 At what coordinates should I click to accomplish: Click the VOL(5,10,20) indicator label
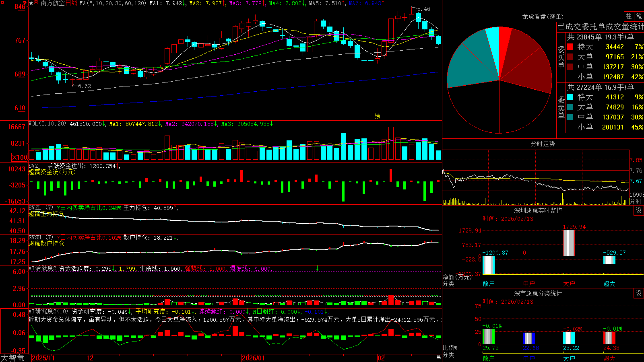pyautogui.click(x=47, y=124)
